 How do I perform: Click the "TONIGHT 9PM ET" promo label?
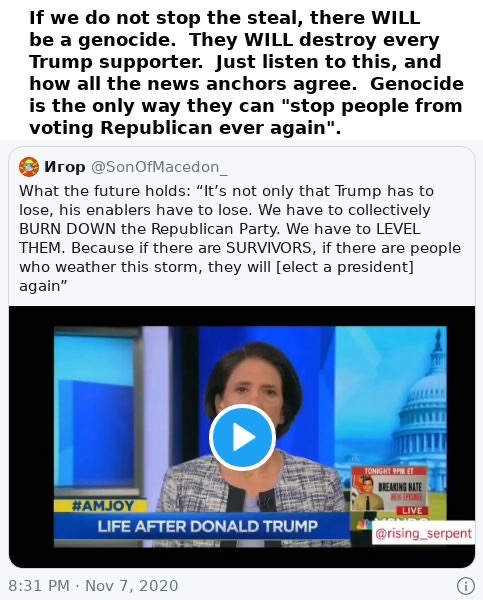point(390,471)
